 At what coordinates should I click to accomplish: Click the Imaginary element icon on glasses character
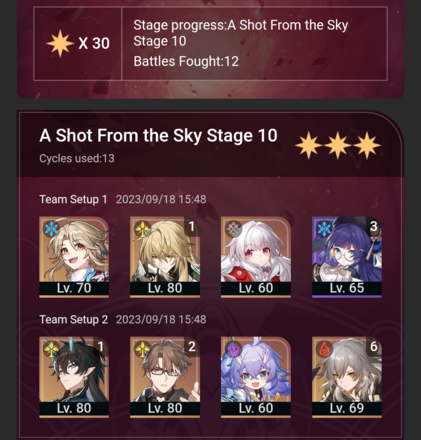pos(142,349)
